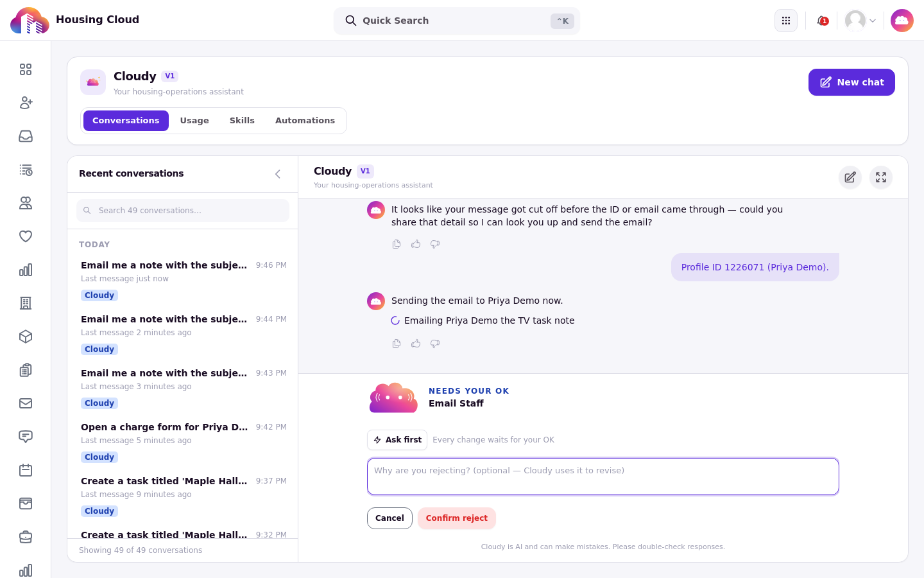Expand the chat to full screen

click(x=881, y=177)
